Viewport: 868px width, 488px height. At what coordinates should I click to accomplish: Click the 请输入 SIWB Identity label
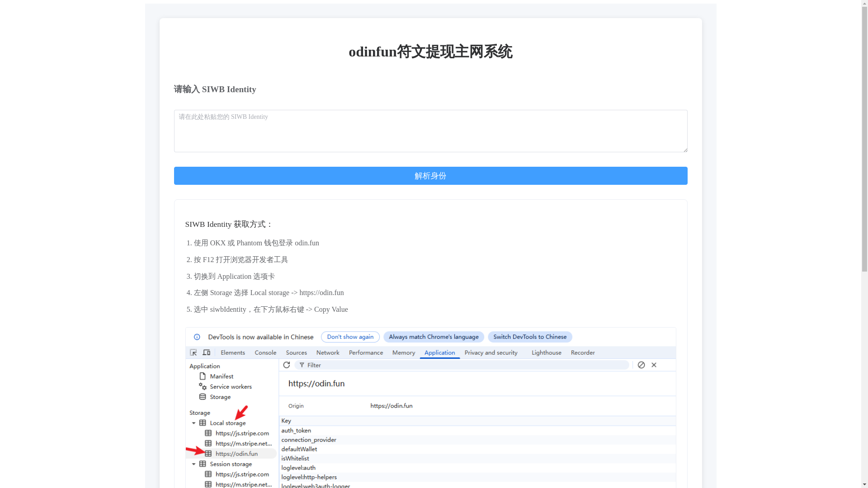215,89
